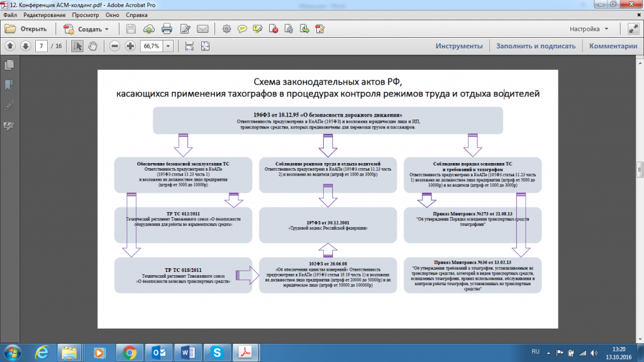
Task: Click scrollbar down arrow at bottom
Action: coord(640,339)
